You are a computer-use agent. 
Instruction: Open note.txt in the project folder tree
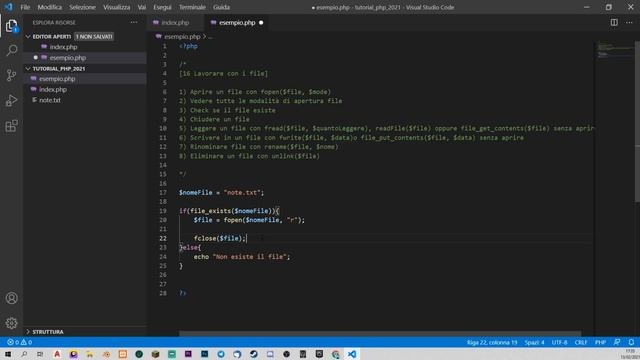point(85,100)
